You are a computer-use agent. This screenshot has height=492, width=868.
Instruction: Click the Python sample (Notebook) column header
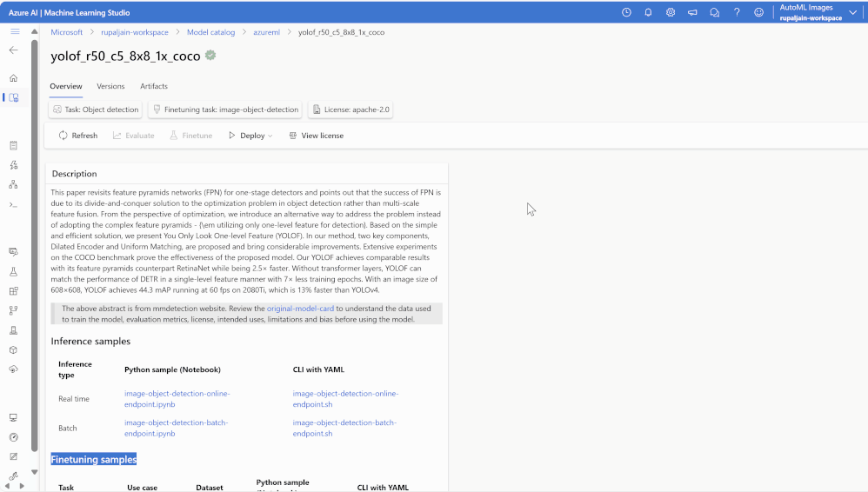click(x=172, y=369)
